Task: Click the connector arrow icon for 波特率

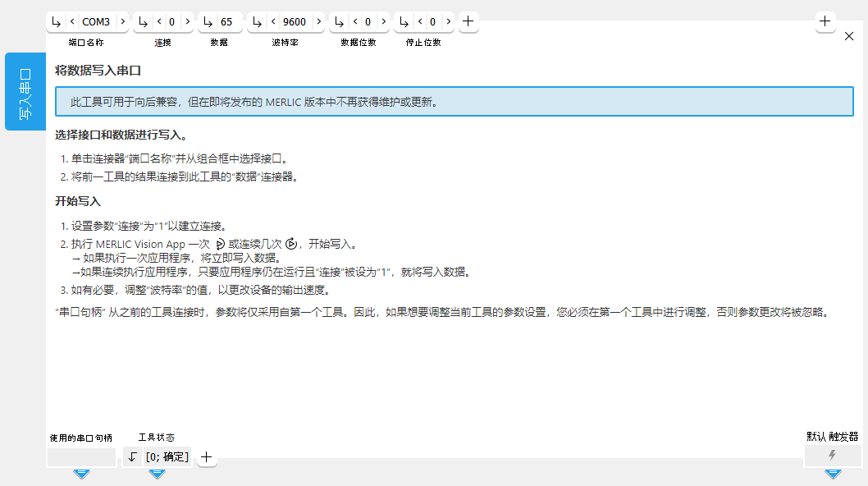Action: point(257,22)
